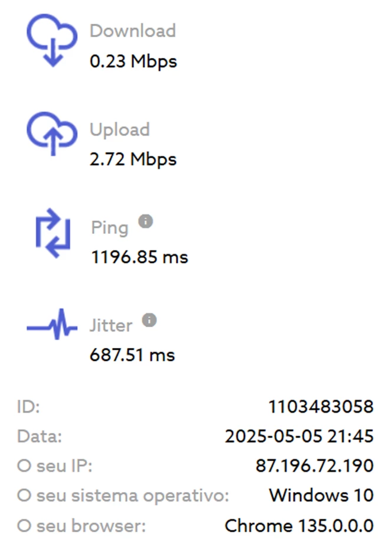Open the info tooltip beside Jitter

[x=149, y=321]
